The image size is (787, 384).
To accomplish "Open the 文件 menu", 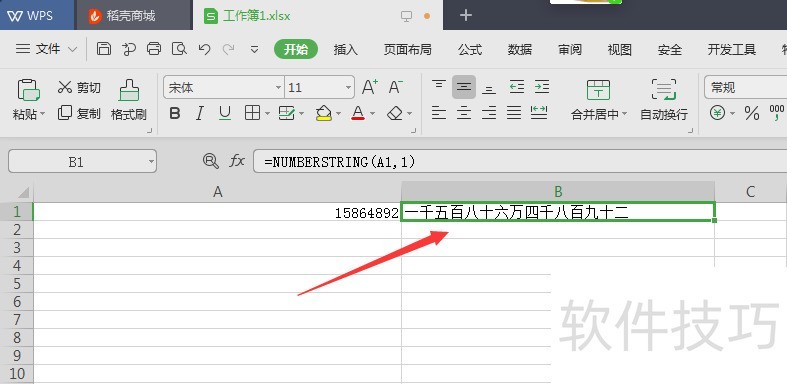I will tap(47, 49).
